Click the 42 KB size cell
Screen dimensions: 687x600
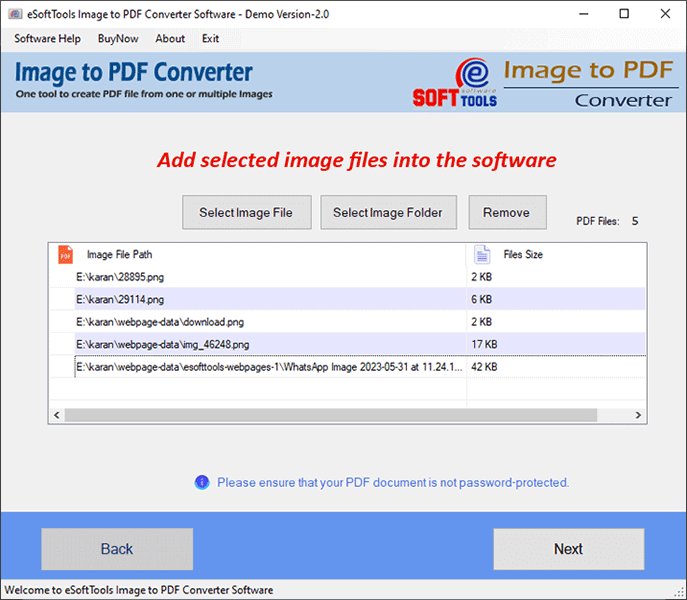click(484, 367)
